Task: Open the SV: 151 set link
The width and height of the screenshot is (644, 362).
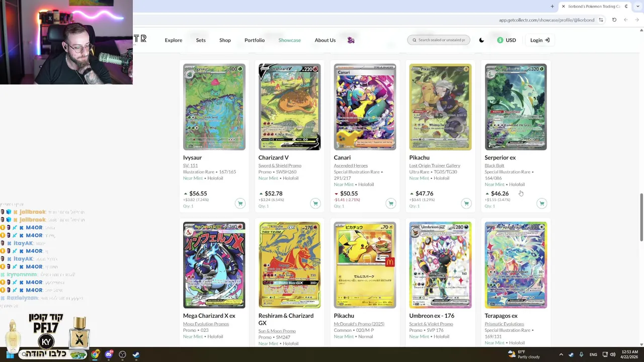Action: point(191,165)
